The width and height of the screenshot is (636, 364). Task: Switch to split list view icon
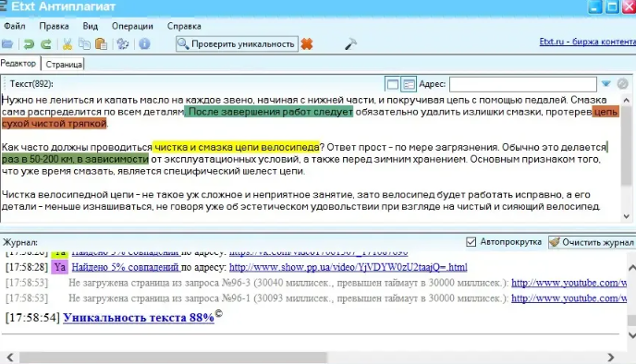point(409,84)
